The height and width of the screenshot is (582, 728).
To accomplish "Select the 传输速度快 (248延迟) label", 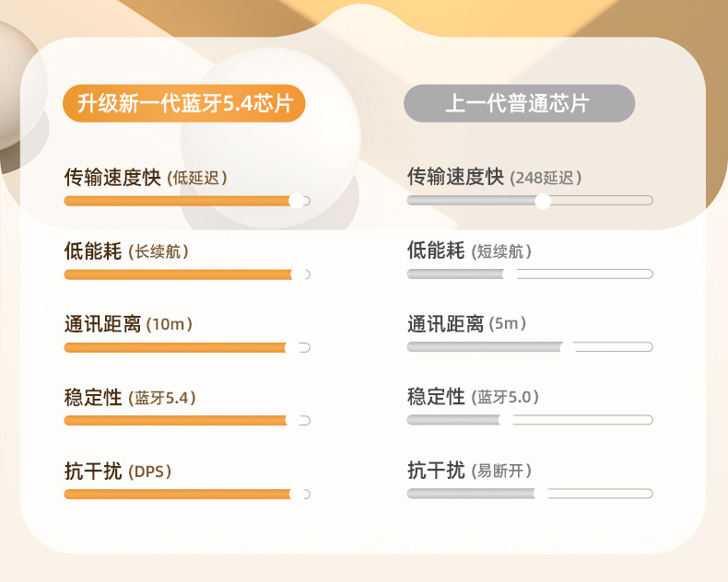I will [495, 177].
